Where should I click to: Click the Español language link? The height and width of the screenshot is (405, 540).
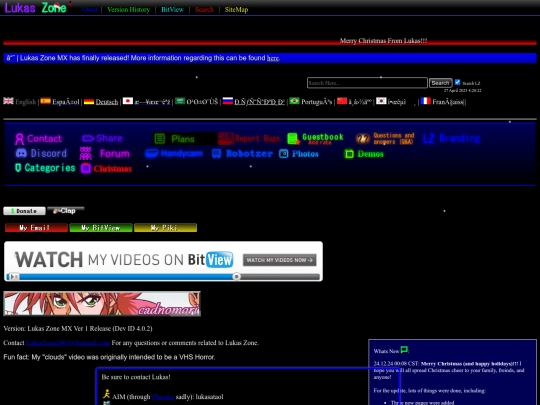pyautogui.click(x=66, y=102)
